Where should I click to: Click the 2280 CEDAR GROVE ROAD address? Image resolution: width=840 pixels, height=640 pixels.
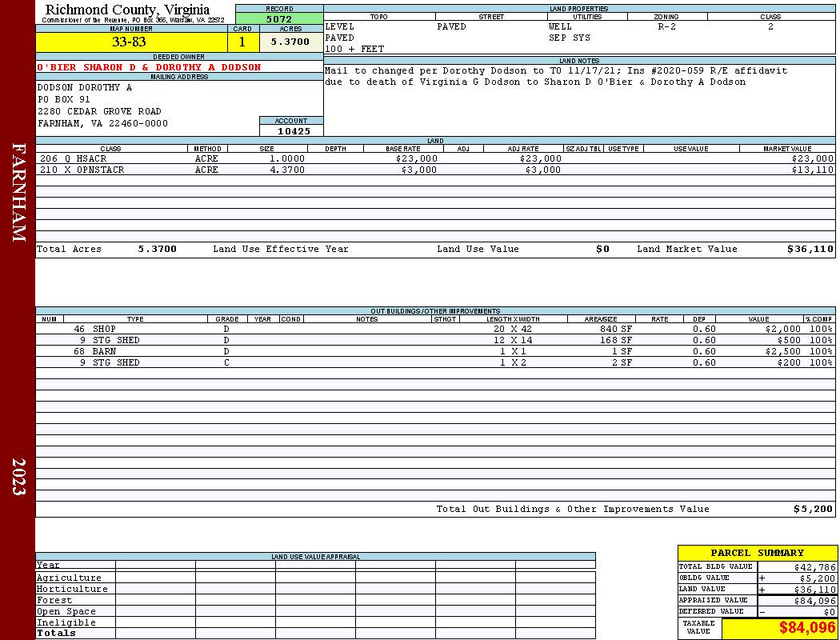coord(99,111)
